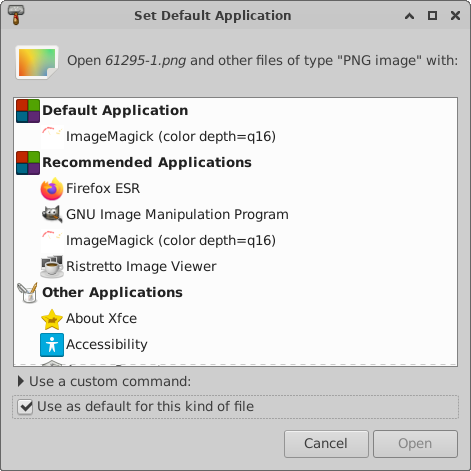The image size is (471, 471).
Task: Click the Default Application section header
Action: coord(115,110)
